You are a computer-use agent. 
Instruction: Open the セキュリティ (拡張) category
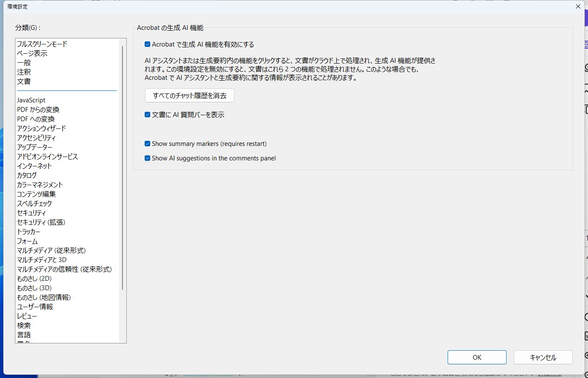pyautogui.click(x=41, y=222)
